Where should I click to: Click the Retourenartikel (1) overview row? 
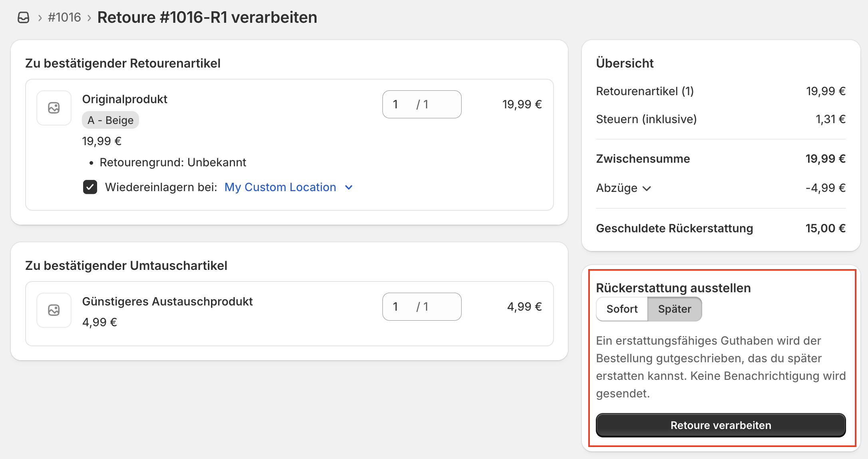tap(645, 91)
